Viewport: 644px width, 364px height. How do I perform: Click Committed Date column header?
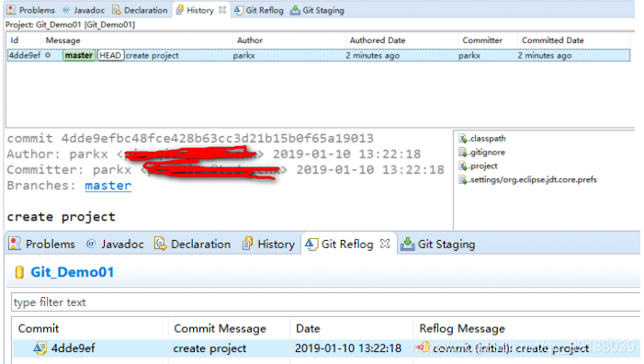pyautogui.click(x=553, y=40)
